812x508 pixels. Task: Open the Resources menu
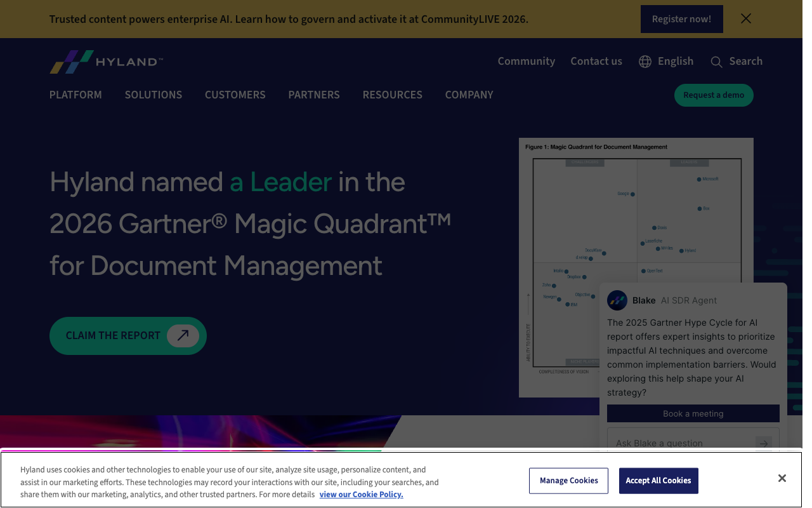(393, 95)
